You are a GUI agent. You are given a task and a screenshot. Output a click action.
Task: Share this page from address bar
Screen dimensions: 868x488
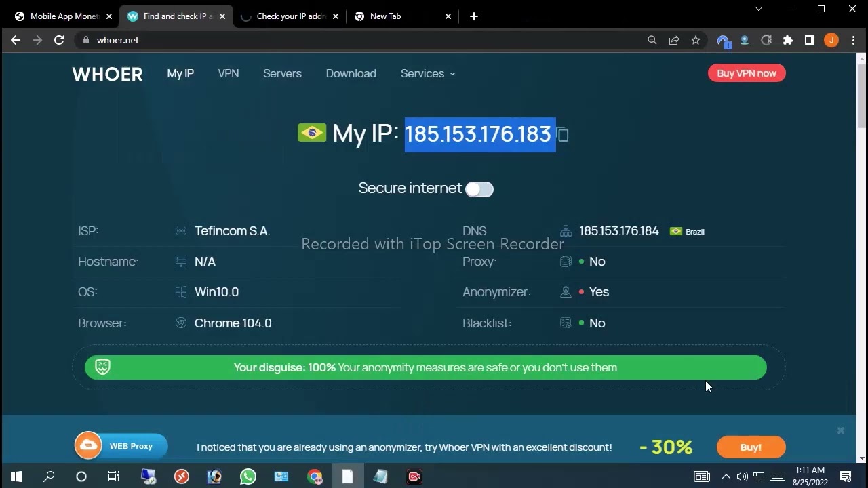point(674,40)
